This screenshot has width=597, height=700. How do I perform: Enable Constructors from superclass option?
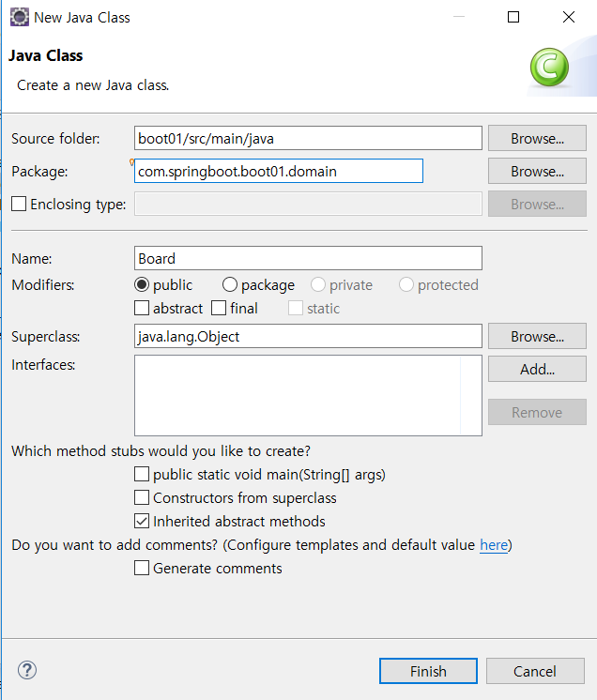pos(142,497)
